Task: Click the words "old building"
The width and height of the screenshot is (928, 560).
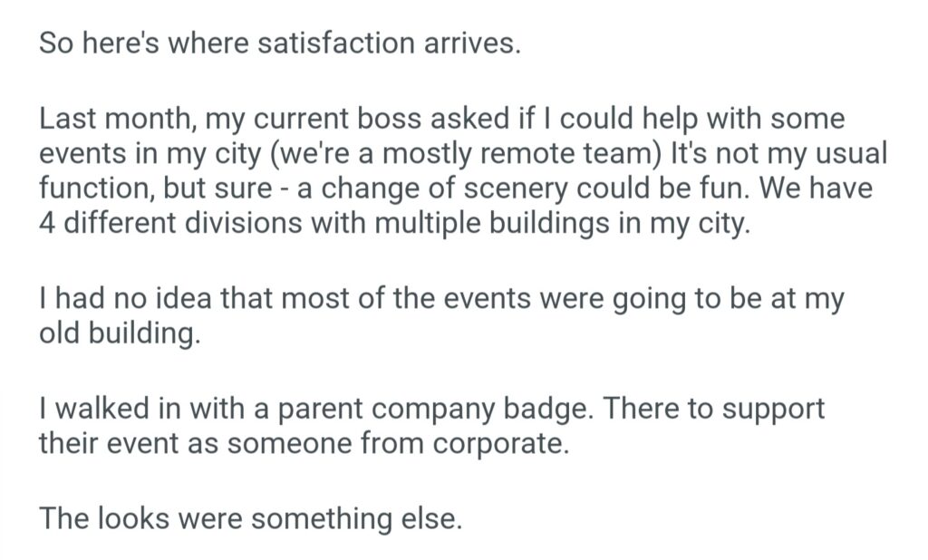Action: (x=117, y=333)
